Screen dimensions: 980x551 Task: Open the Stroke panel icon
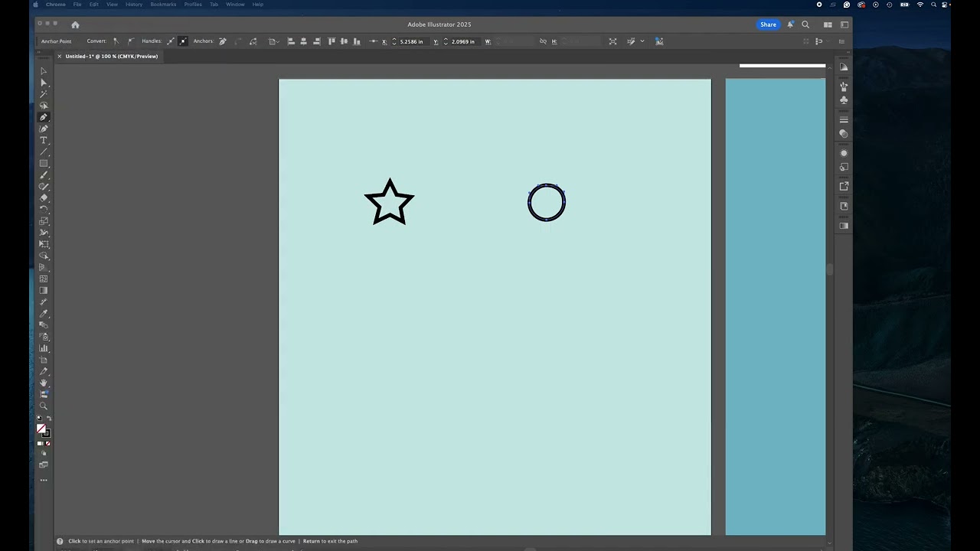coord(844,120)
